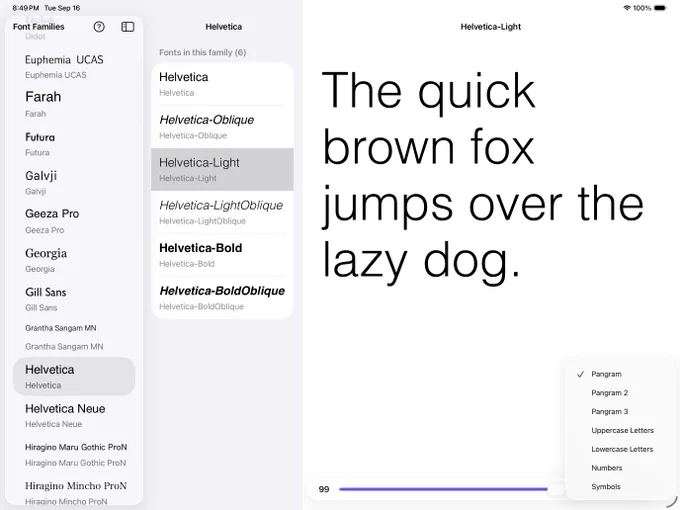680x510 pixels.
Task: Choose the Helvetica-Light variant
Action: point(222,169)
